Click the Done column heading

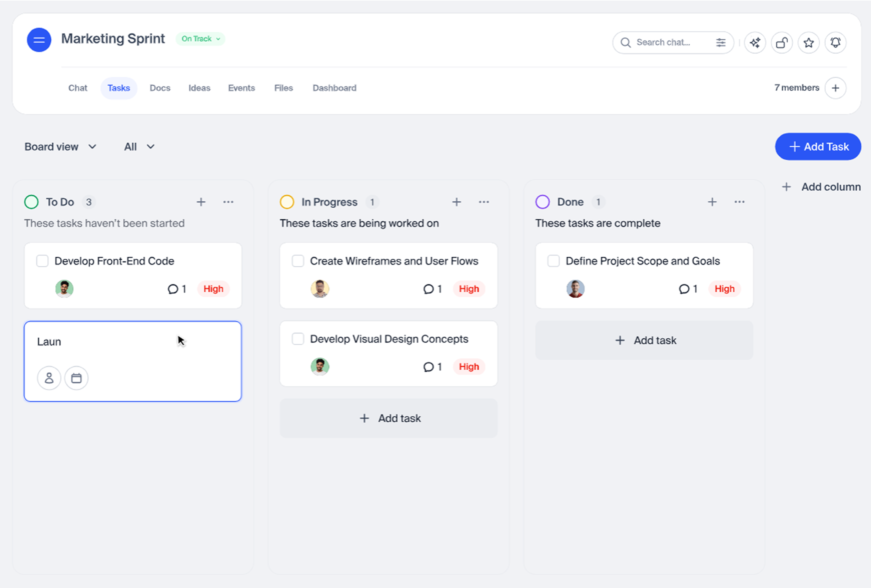571,202
